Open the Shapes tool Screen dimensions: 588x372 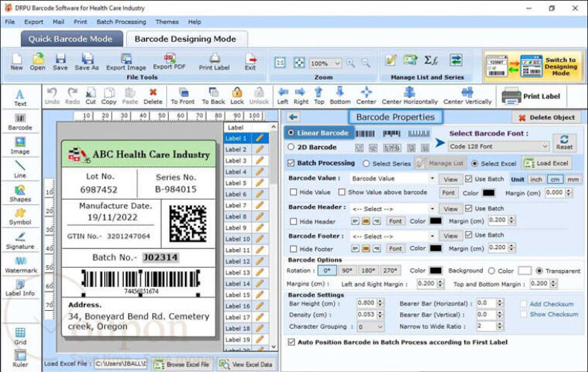click(x=20, y=194)
